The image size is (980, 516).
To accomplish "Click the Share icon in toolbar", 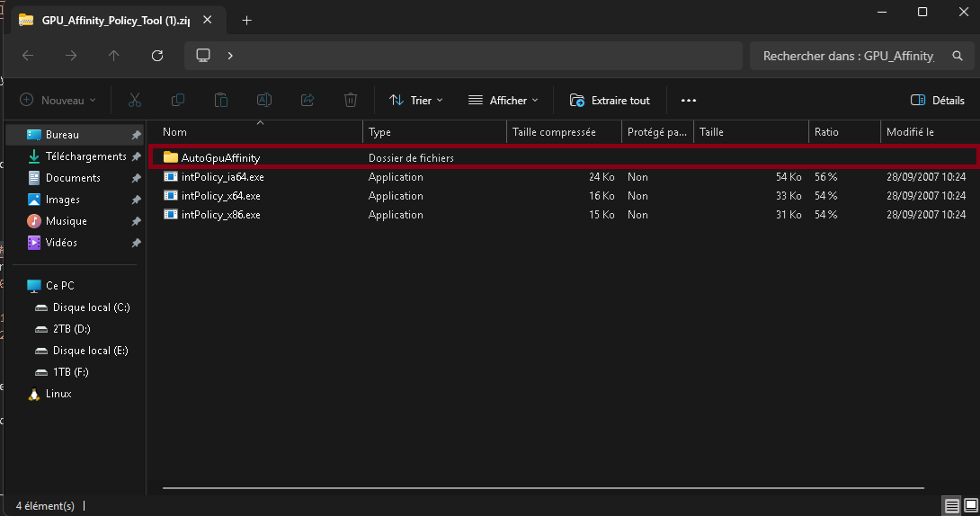I will 307,100.
